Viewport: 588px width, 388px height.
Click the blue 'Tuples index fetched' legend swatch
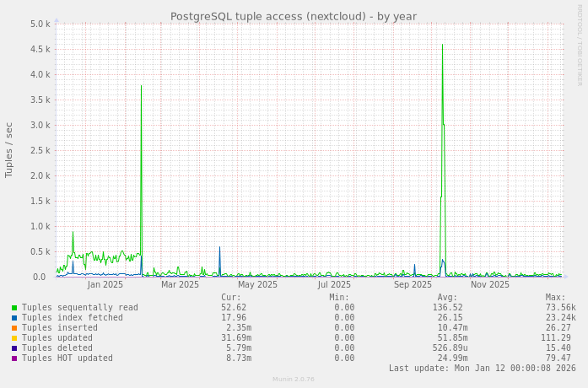14,318
